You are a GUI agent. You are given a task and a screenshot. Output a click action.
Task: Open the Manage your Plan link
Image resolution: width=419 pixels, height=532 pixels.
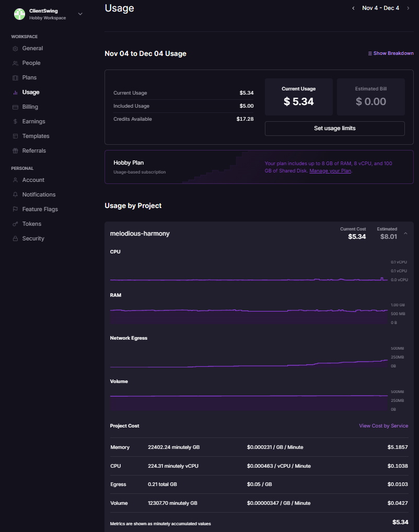[x=330, y=171]
